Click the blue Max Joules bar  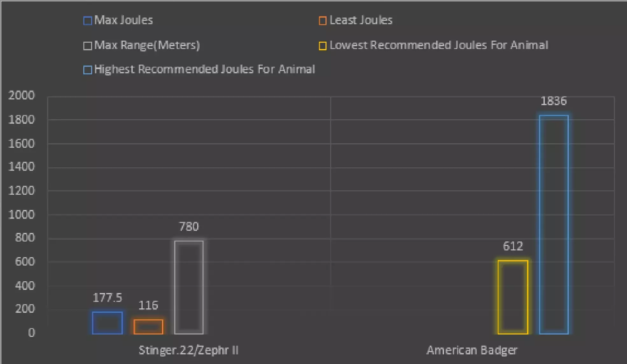pyautogui.click(x=107, y=323)
